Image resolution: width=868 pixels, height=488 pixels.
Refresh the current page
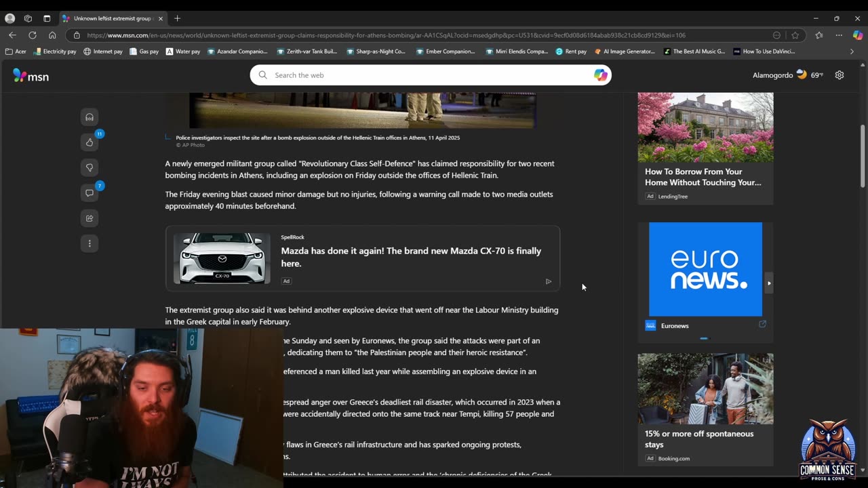(32, 35)
